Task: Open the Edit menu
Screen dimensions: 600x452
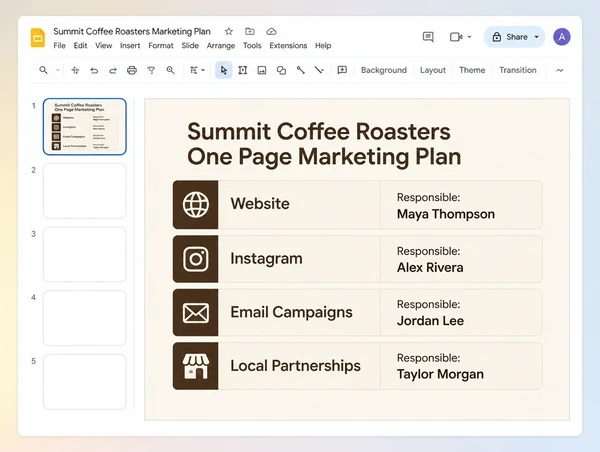Action: pos(80,46)
